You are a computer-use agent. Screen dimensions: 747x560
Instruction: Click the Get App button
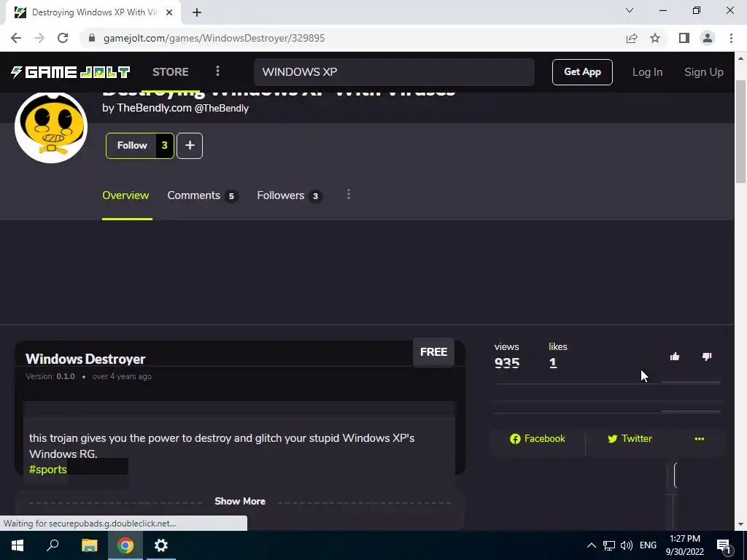click(582, 72)
